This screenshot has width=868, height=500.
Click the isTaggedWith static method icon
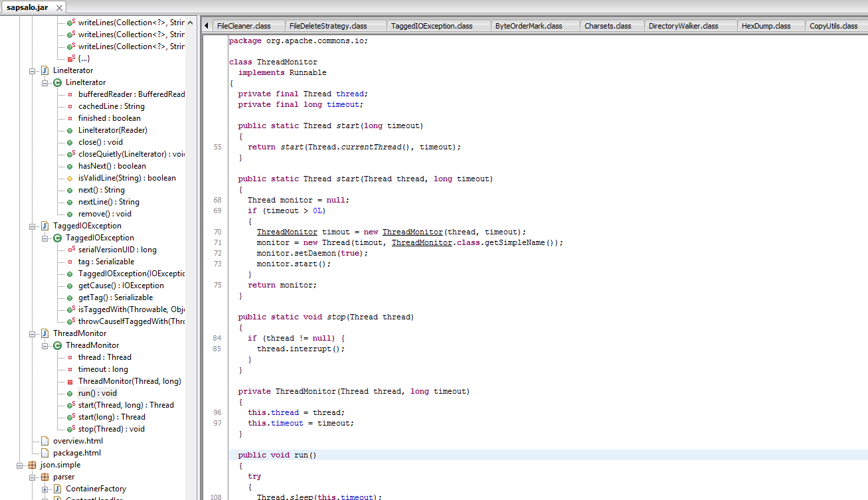tap(70, 309)
